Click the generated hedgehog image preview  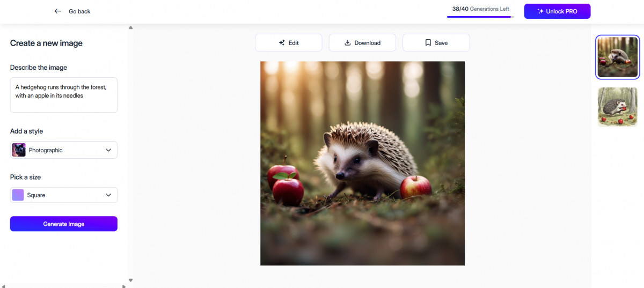coord(362,163)
